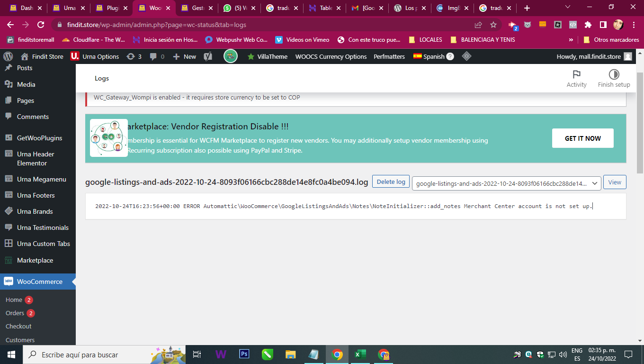The height and width of the screenshot is (364, 644).
Task: Delete the selected log file
Action: 391,182
